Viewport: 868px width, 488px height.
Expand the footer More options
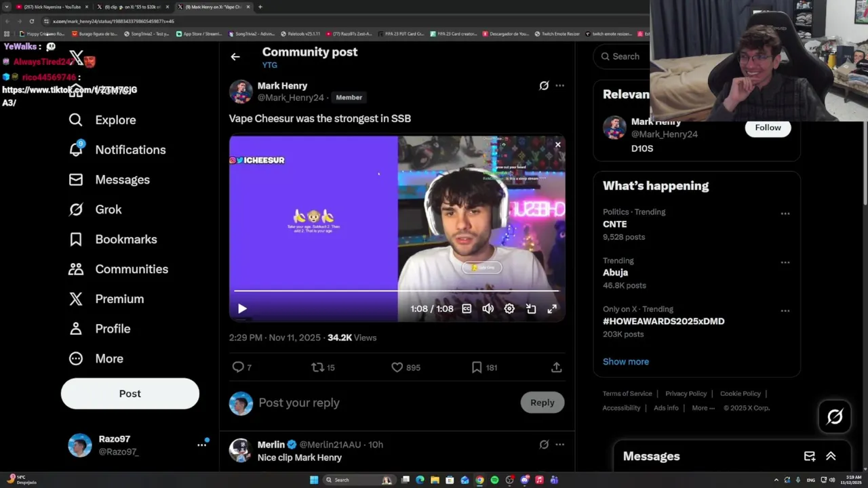point(703,408)
